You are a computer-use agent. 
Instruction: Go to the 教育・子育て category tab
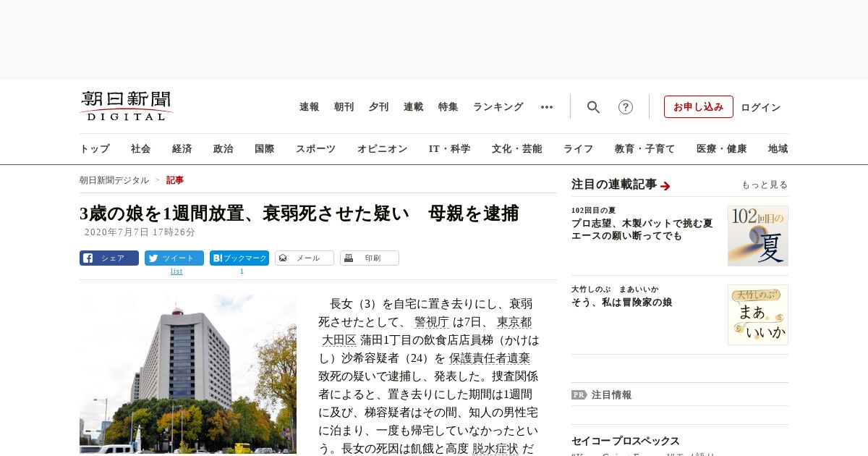[645, 149]
